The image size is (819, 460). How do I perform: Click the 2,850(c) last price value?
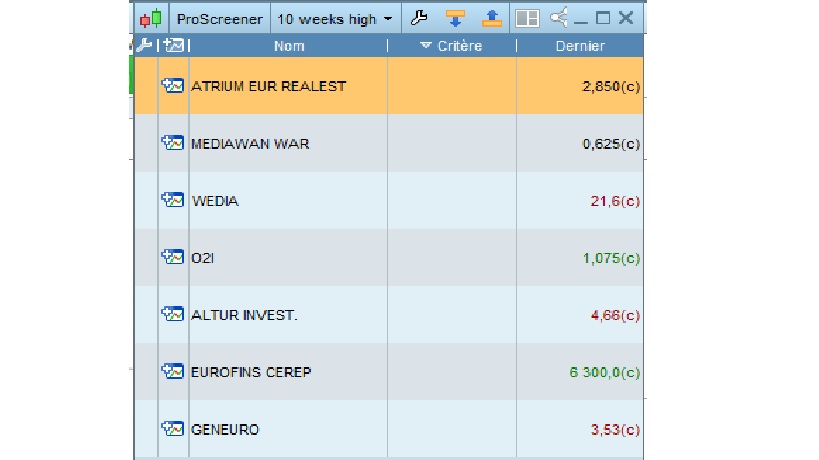[611, 86]
